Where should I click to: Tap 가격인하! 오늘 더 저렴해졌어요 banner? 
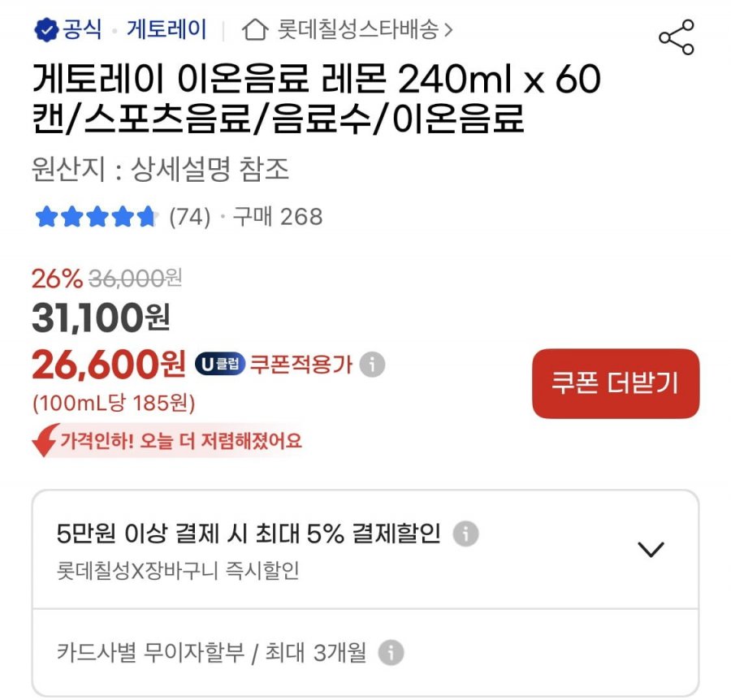167,440
